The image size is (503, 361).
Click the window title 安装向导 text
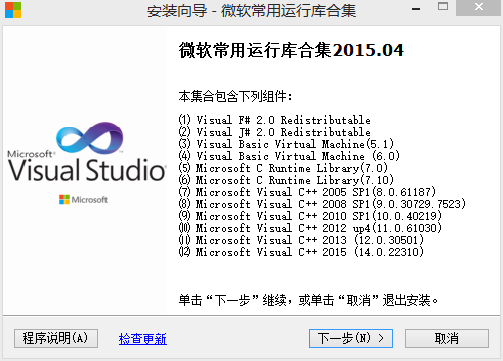click(177, 11)
